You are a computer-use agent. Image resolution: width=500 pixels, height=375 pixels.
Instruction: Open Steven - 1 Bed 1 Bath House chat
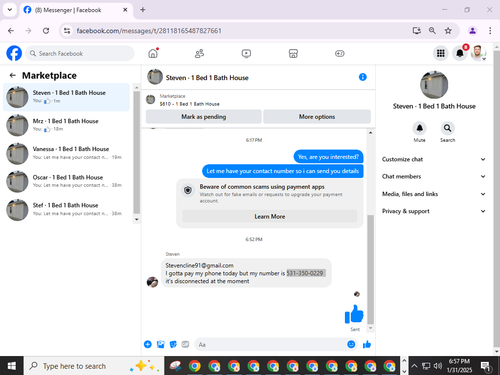coord(66,97)
